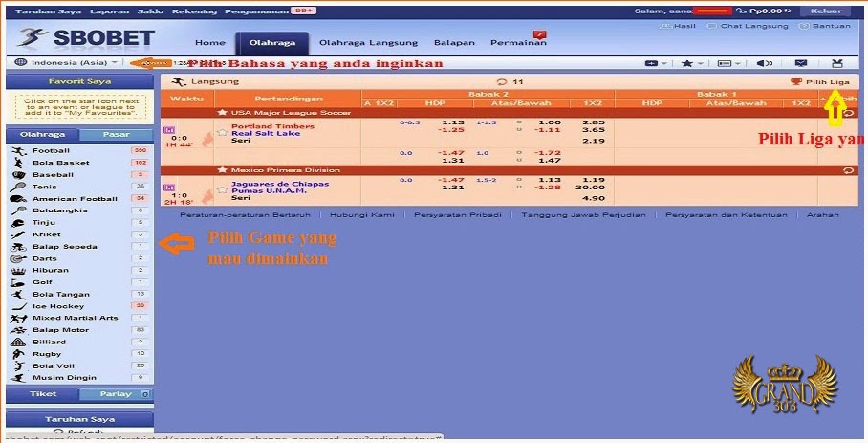Choose the Kriket bat icon
The height and width of the screenshot is (443, 868).
tap(18, 234)
